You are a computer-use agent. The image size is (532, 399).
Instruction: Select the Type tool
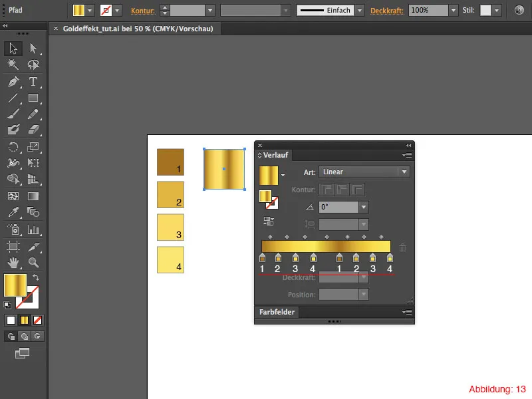(x=33, y=82)
